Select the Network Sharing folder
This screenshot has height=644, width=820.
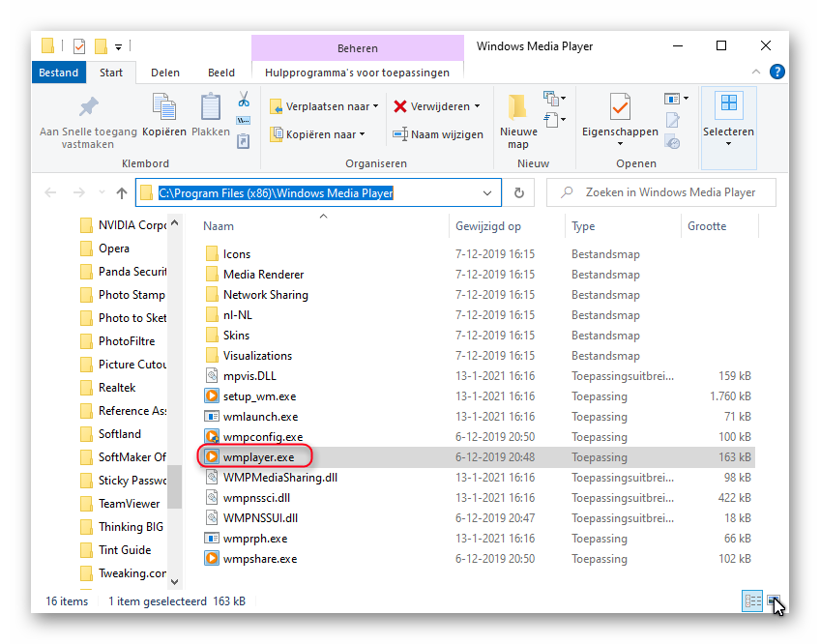[x=266, y=295]
